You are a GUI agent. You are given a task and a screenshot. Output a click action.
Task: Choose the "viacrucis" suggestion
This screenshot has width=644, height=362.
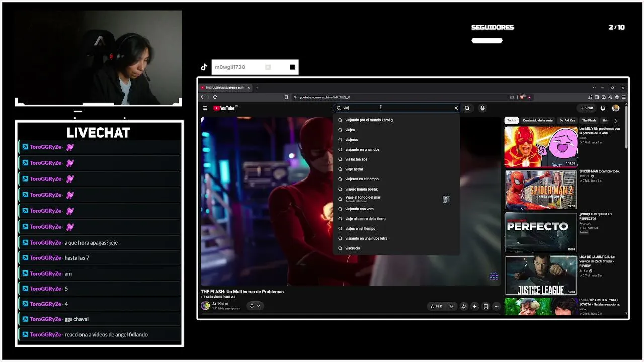396,248
